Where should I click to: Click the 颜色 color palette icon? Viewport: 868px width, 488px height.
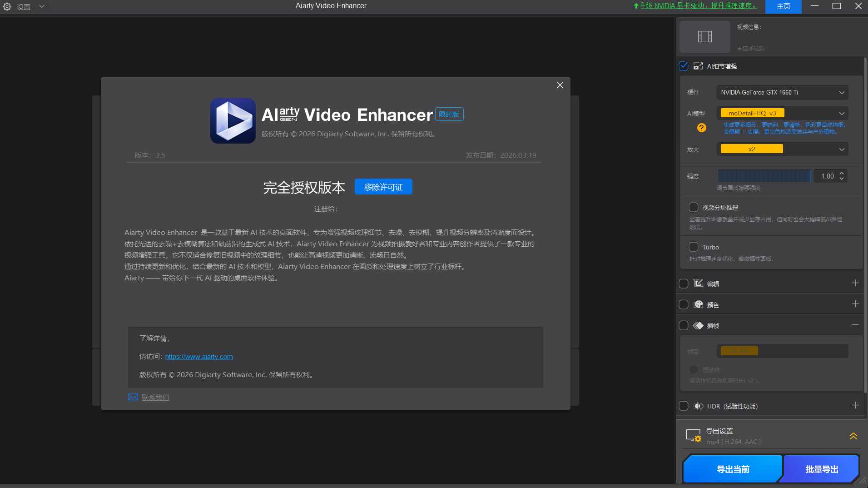pos(699,304)
